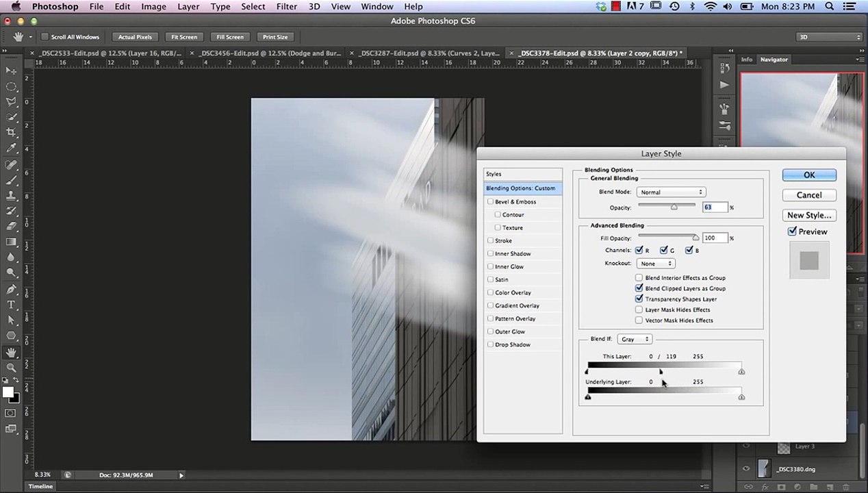868x493 pixels.
Task: Open the status bar info arrow
Action: click(x=181, y=475)
